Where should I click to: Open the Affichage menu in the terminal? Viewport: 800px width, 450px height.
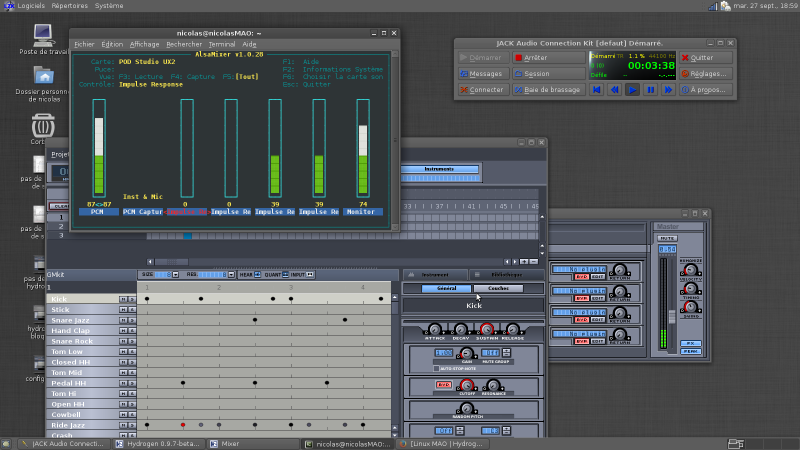[144, 44]
